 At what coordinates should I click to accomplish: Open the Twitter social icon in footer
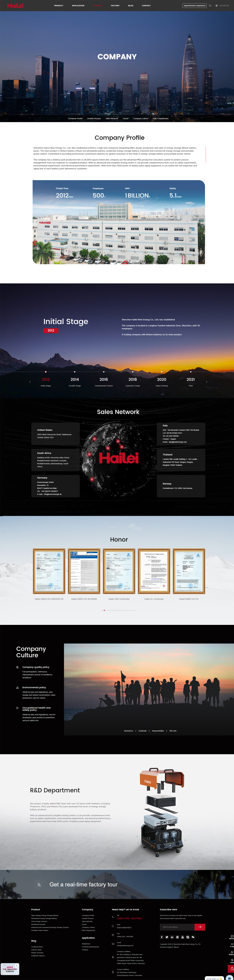[167, 937]
